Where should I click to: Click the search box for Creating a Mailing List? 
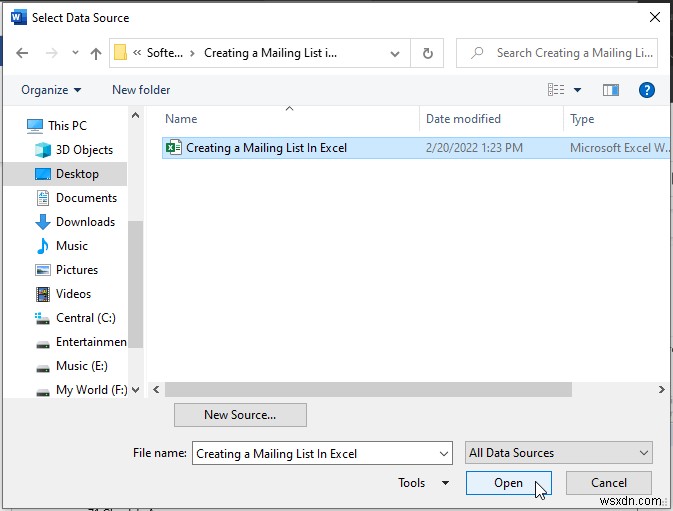[557, 53]
